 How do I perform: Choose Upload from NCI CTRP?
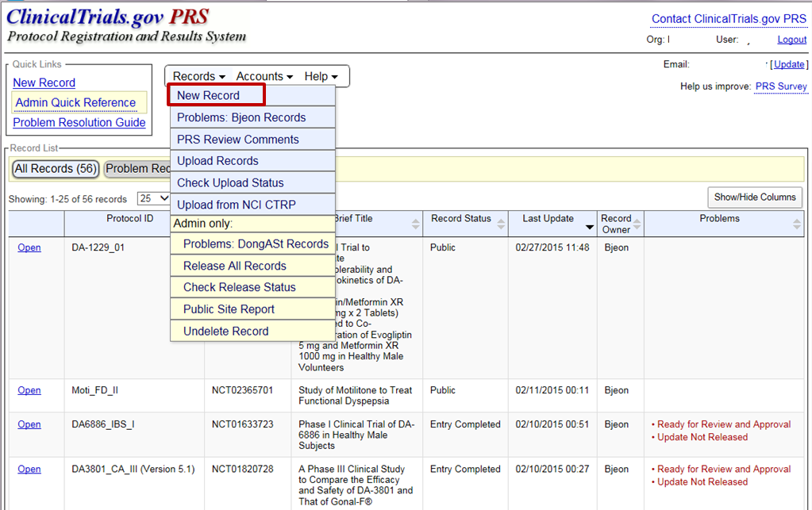[x=252, y=205]
